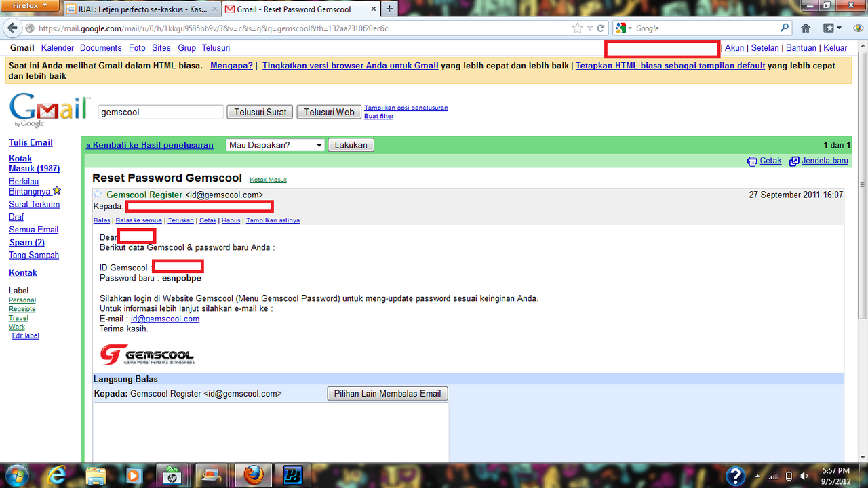Viewport: 868px width, 488px height.
Task: Open Spam (2) folder
Action: 26,242
